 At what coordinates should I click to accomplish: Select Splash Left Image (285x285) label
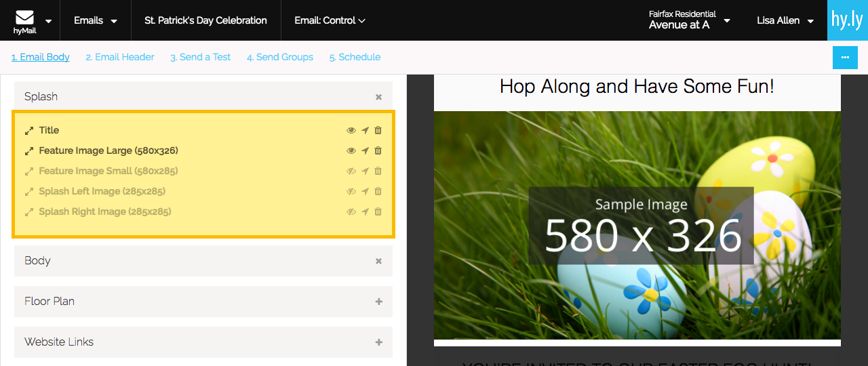(x=102, y=191)
